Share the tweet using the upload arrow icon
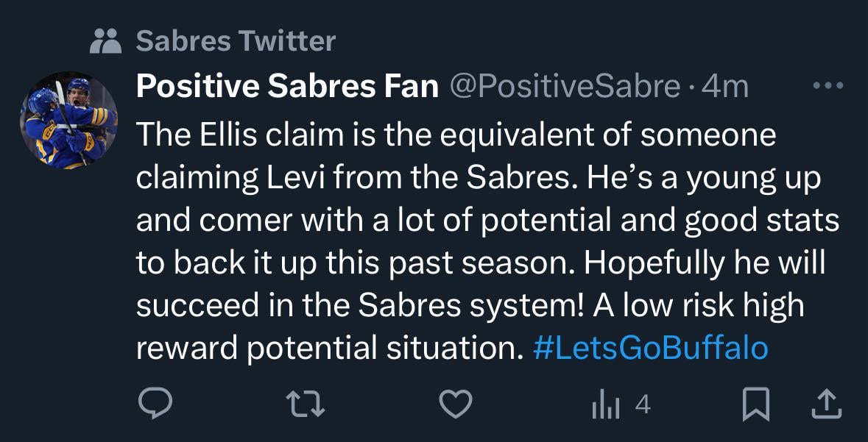This screenshot has width=868, height=442. click(x=825, y=404)
